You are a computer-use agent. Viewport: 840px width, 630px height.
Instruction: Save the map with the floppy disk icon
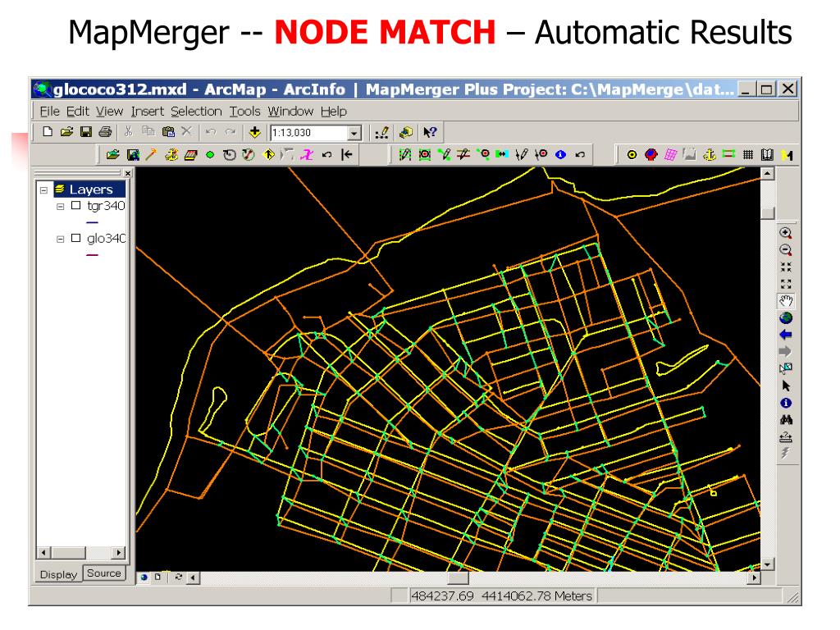coord(85,132)
